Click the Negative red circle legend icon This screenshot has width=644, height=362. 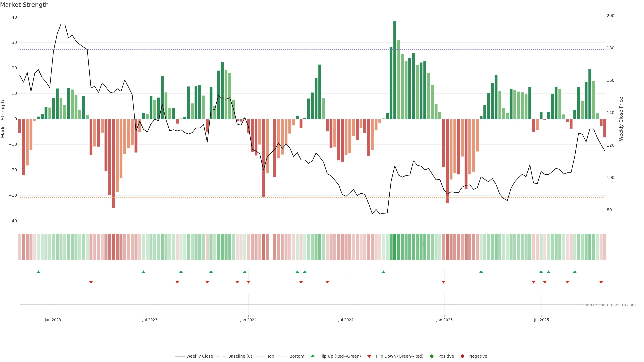coord(462,356)
